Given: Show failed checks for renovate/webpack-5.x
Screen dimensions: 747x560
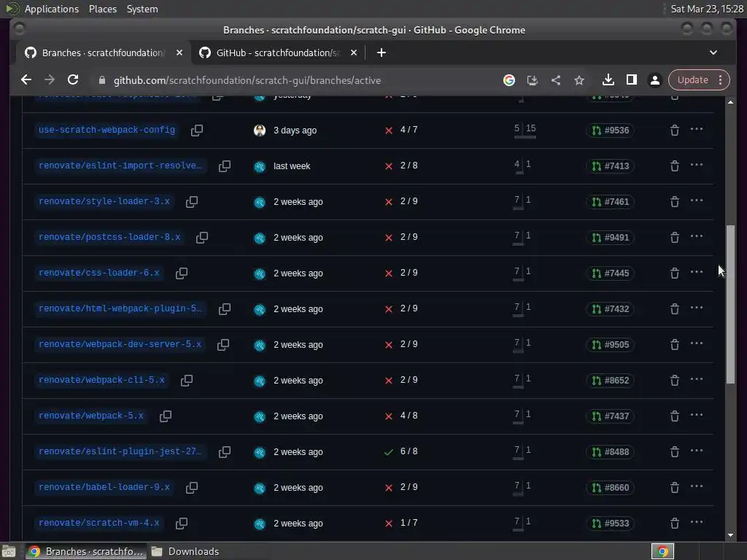Looking at the screenshot, I should 389,416.
